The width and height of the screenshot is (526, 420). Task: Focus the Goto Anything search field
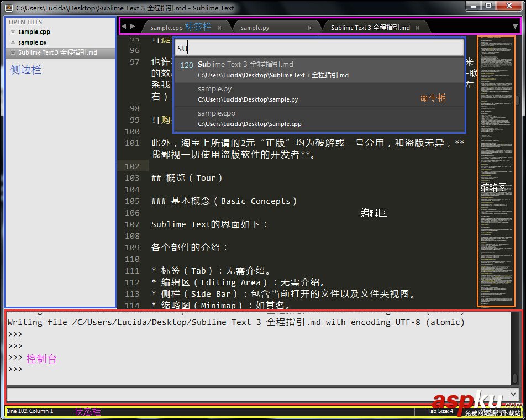(x=319, y=48)
